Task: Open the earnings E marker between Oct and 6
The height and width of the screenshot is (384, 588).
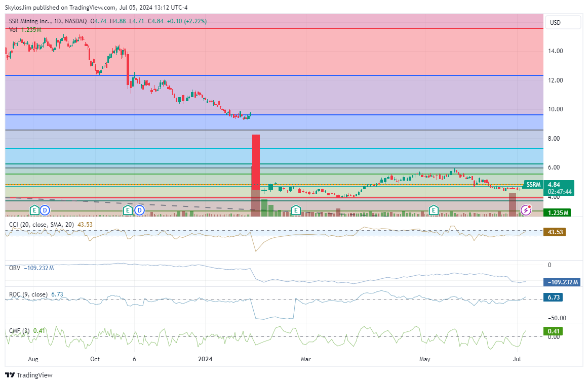Action: (x=128, y=210)
